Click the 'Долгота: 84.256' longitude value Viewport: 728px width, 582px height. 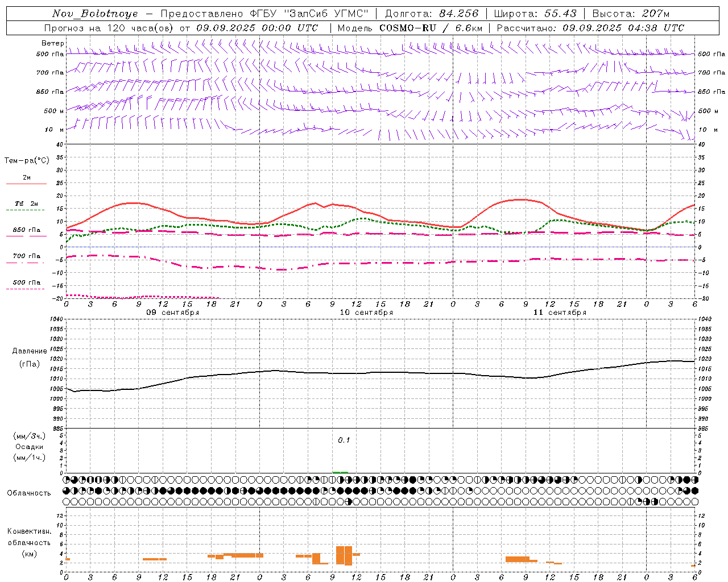pos(432,14)
